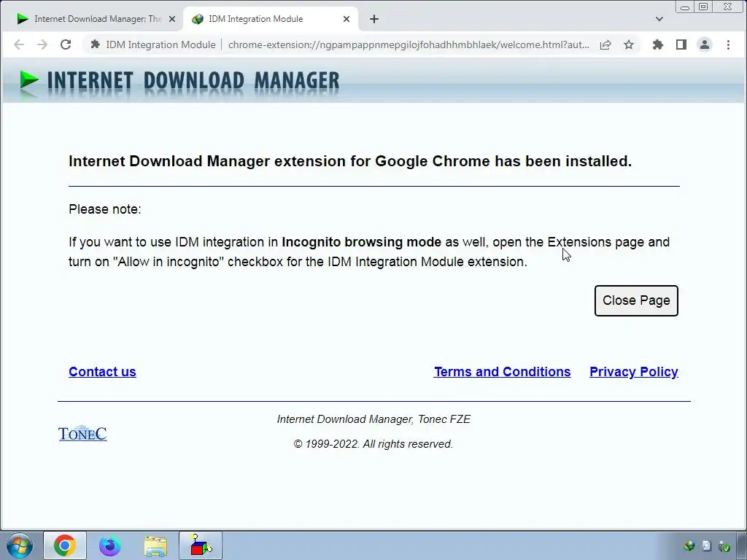
Task: Click the Close Page button
Action: (x=636, y=300)
